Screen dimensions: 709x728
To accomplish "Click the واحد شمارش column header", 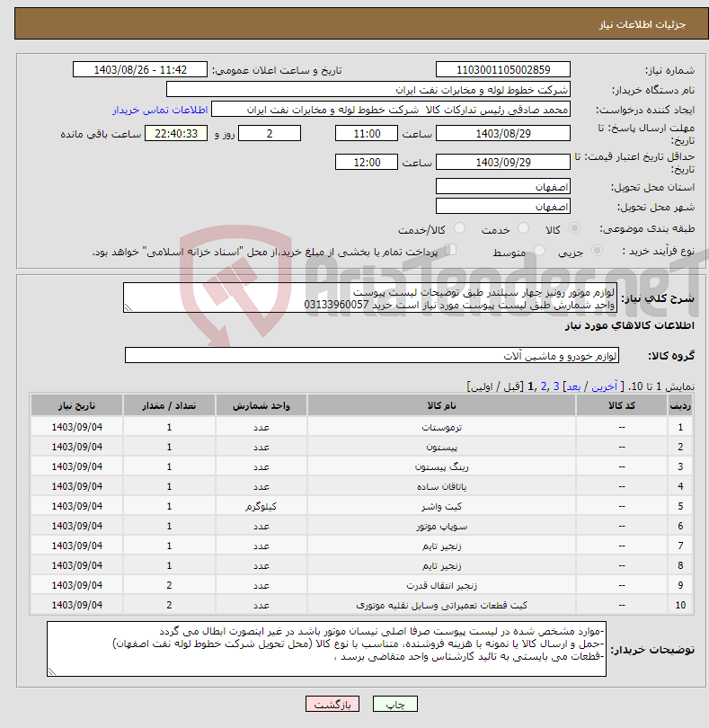I will [x=261, y=405].
